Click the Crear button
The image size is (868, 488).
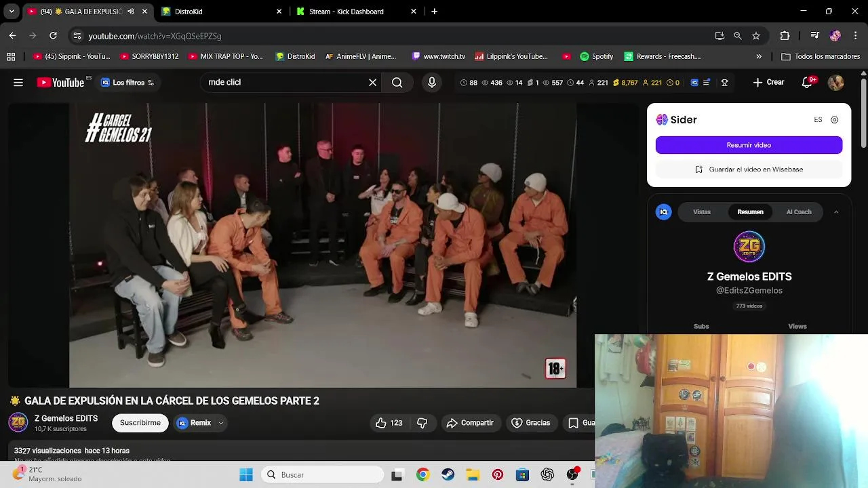point(768,83)
